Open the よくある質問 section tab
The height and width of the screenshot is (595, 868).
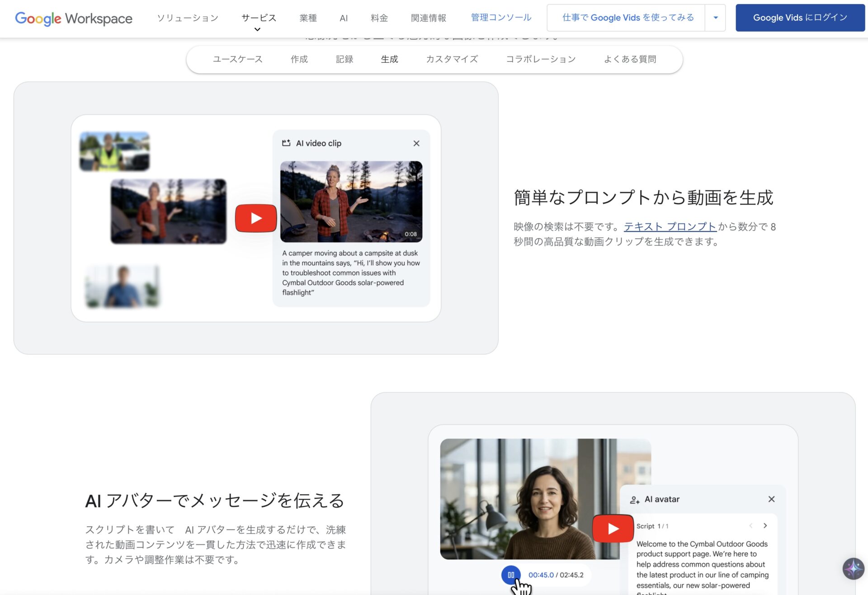tap(630, 59)
